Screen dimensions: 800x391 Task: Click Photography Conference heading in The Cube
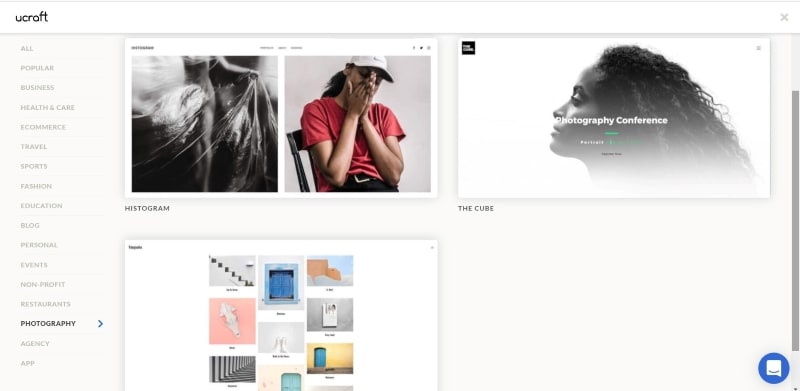(x=611, y=120)
